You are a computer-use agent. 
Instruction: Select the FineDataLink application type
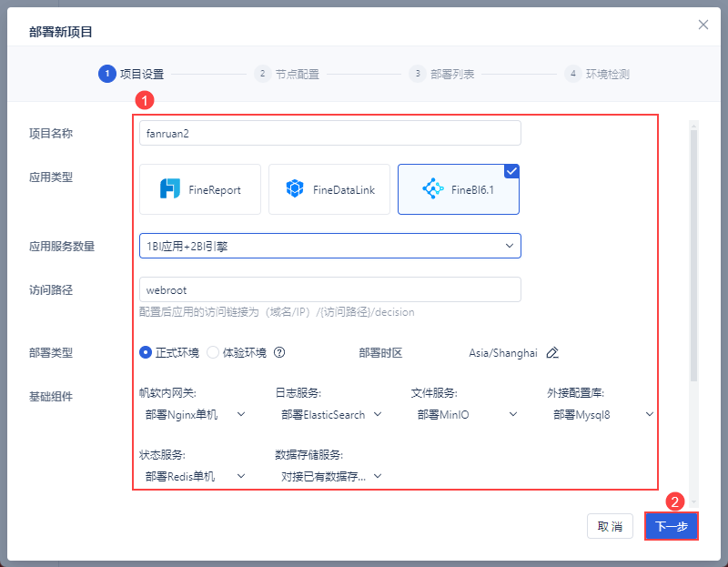click(x=329, y=189)
